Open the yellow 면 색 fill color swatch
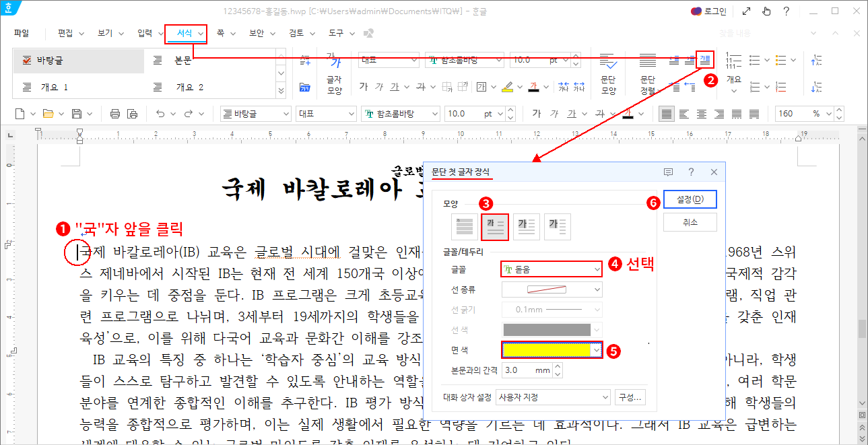The width and height of the screenshot is (868, 445). [545, 349]
